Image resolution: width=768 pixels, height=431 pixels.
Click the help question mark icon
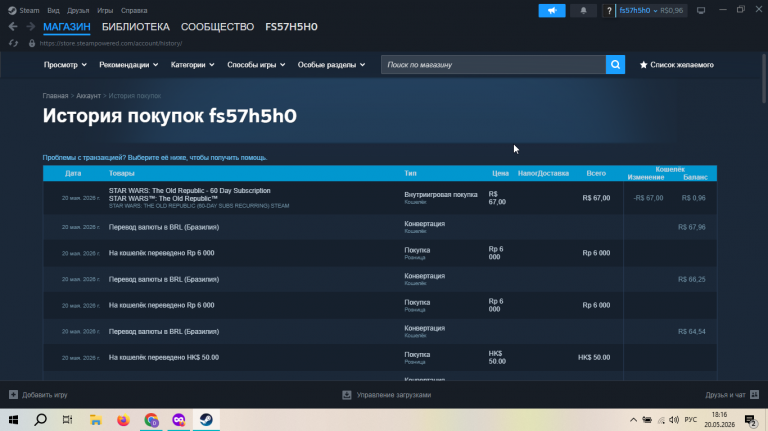tap(609, 10)
